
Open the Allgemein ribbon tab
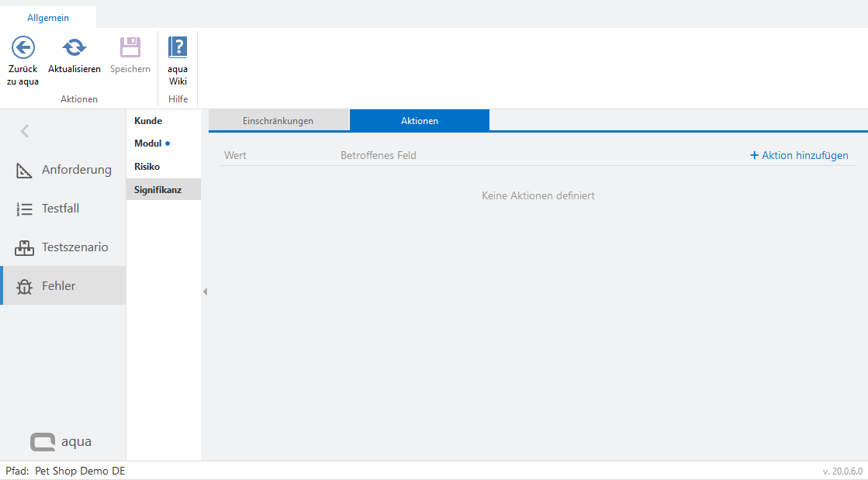(48, 17)
